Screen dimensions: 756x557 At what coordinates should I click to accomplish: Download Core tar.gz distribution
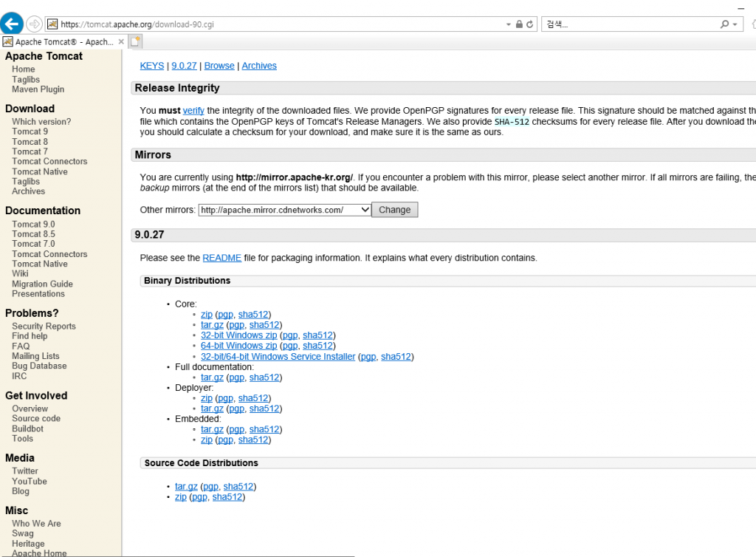(212, 325)
